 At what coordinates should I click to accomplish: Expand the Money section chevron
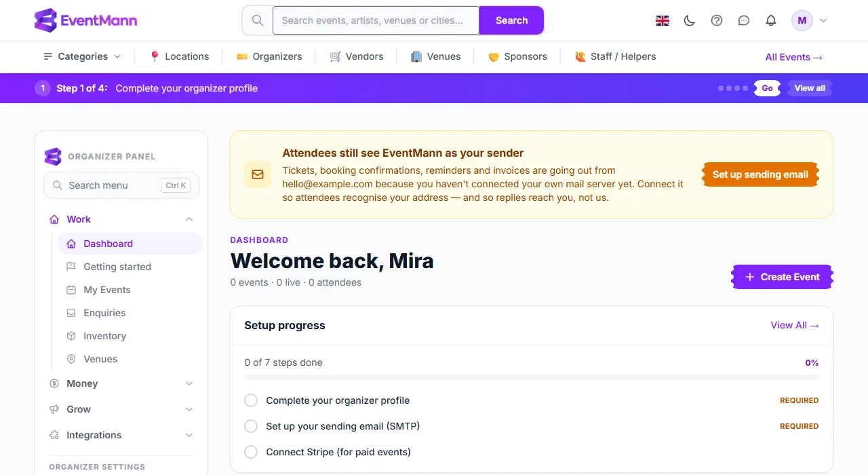click(189, 383)
